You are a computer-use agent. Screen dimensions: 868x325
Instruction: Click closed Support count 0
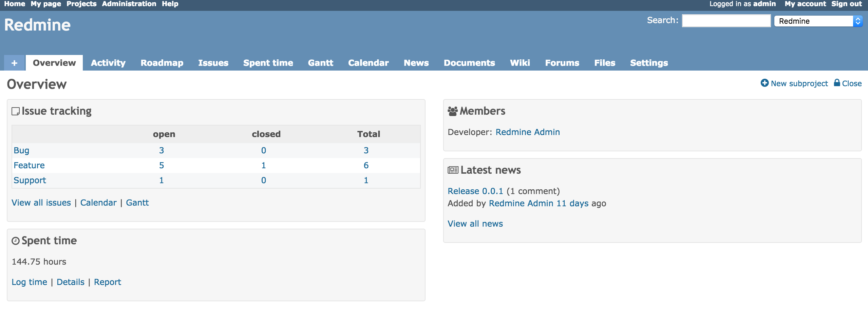click(x=264, y=180)
